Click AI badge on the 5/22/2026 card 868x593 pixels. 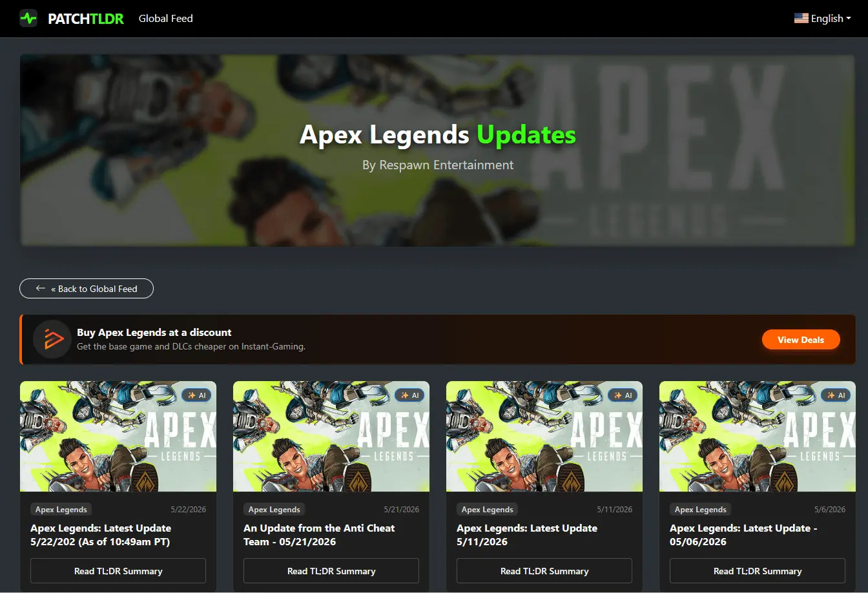coord(196,395)
